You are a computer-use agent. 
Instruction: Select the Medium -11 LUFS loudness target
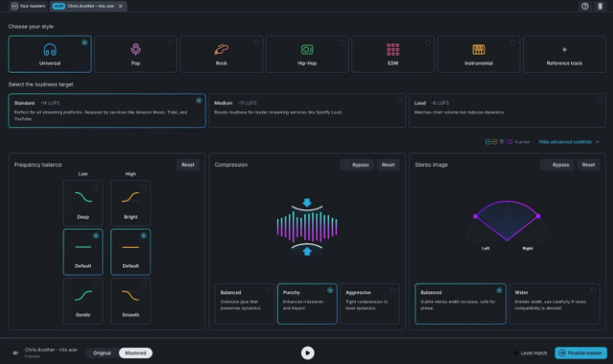pos(307,110)
